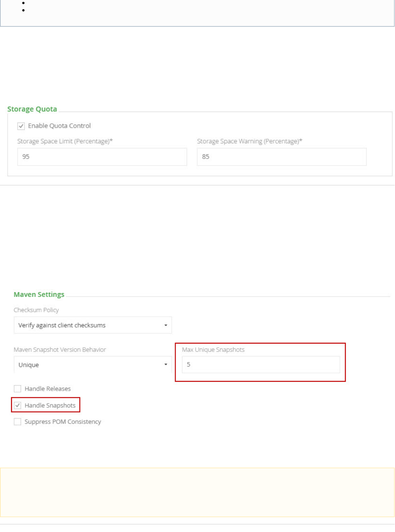Tick the Suppress POM Consistency checkbox

tap(18, 422)
